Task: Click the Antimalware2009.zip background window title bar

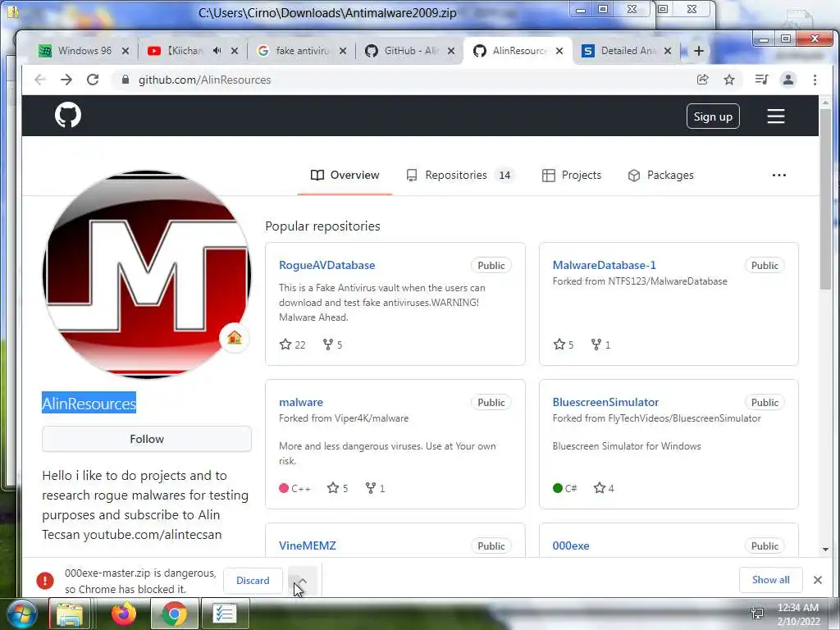Action: click(x=327, y=13)
